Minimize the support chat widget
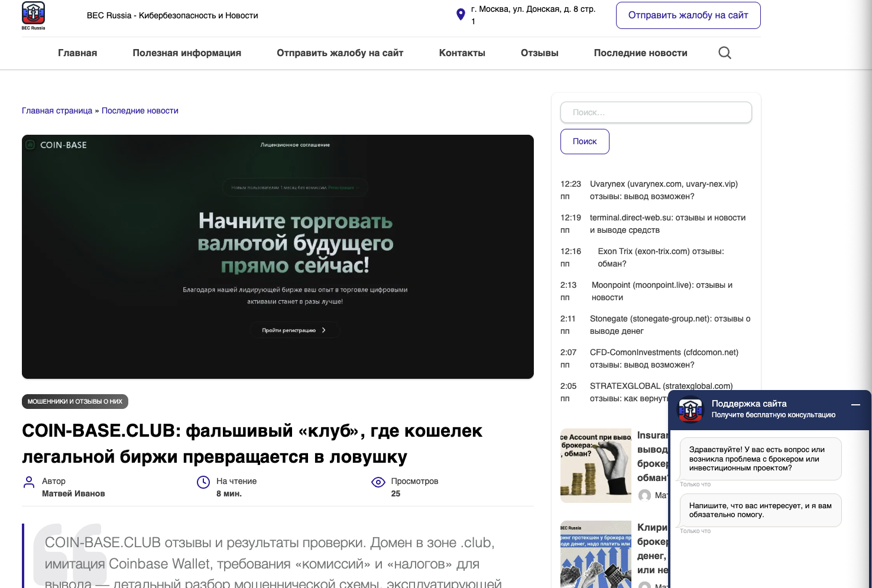872x588 pixels. [x=855, y=405]
